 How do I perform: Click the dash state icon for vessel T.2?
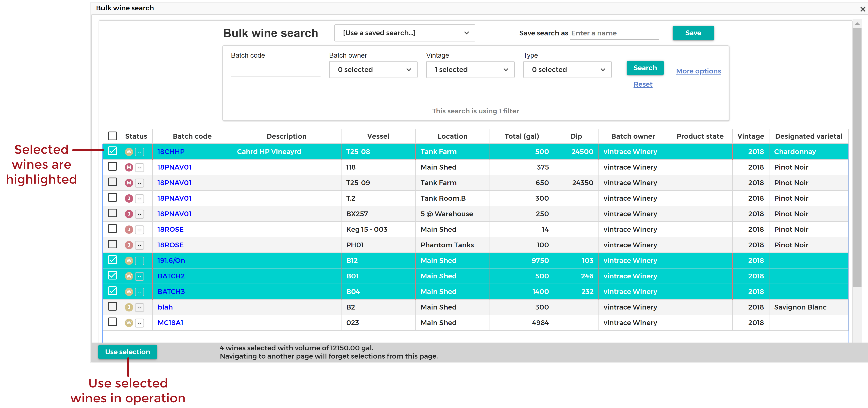139,198
